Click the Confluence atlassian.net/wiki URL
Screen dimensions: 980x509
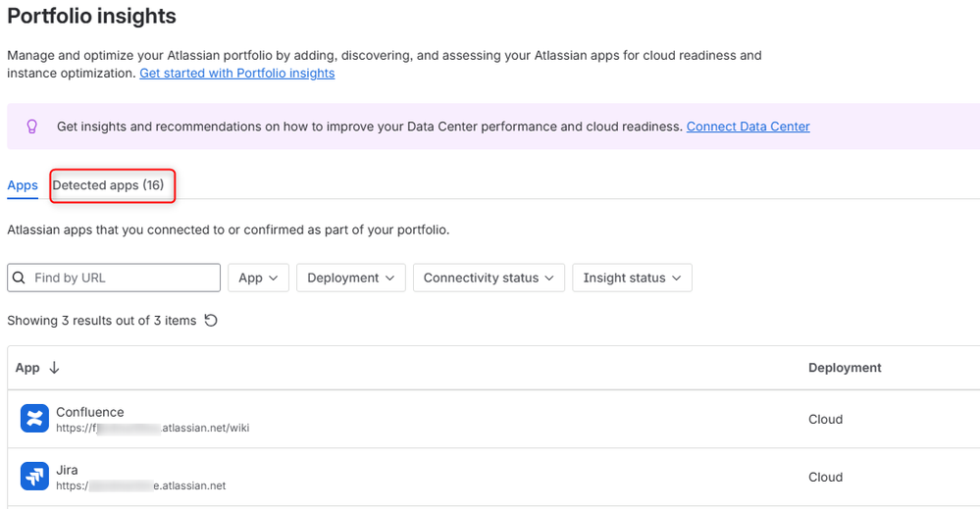152,428
